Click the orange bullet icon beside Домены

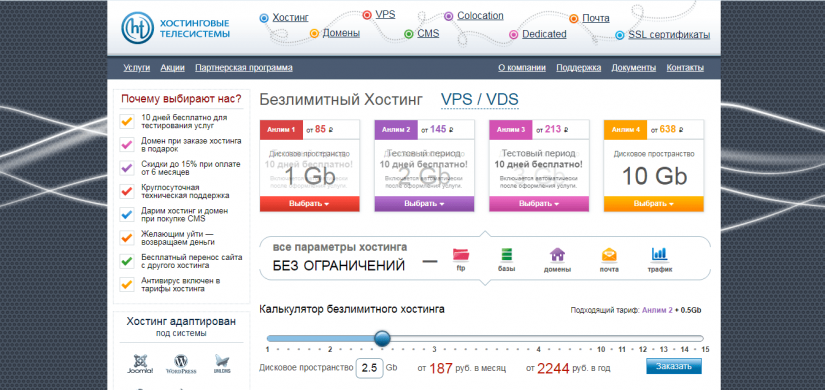click(314, 34)
